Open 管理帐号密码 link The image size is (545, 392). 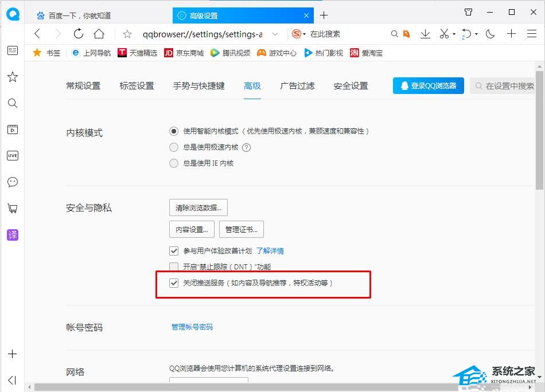tap(192, 327)
